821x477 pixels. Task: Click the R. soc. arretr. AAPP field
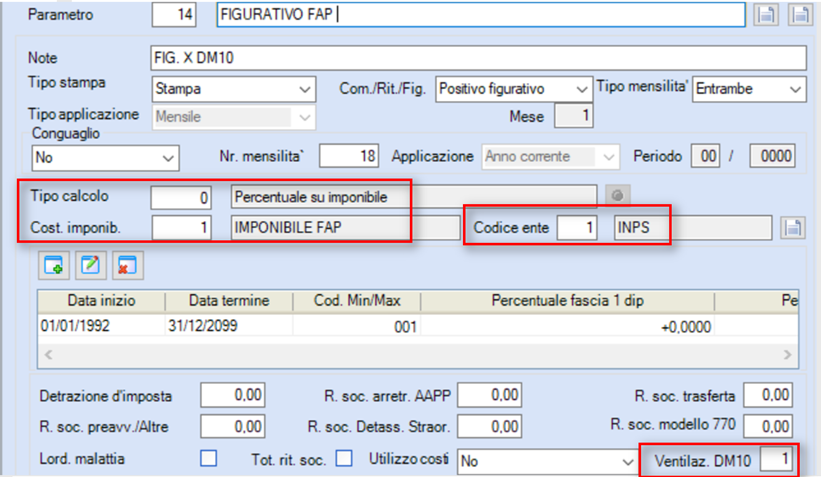489,395
